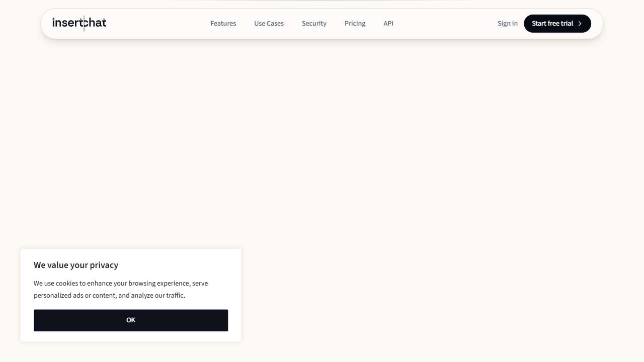This screenshot has width=644, height=362.
Task: Go to the Use Cases page
Action: 269,24
